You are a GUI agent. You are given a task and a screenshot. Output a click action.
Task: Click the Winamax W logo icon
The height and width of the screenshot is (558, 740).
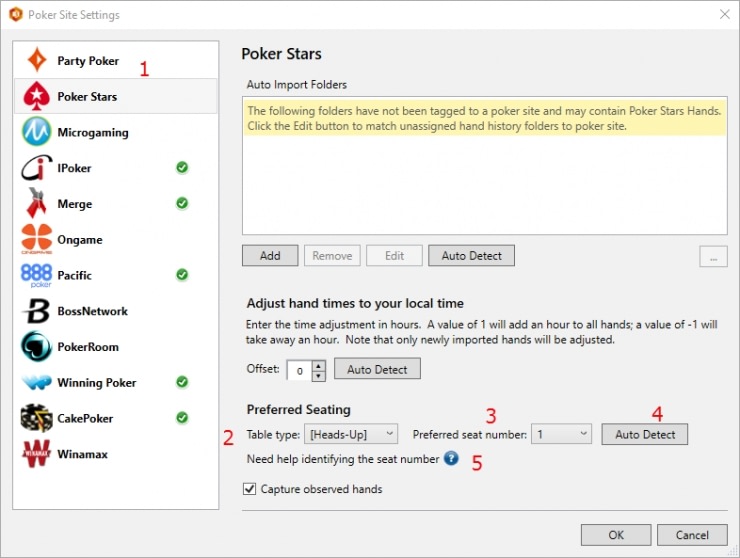(x=36, y=454)
